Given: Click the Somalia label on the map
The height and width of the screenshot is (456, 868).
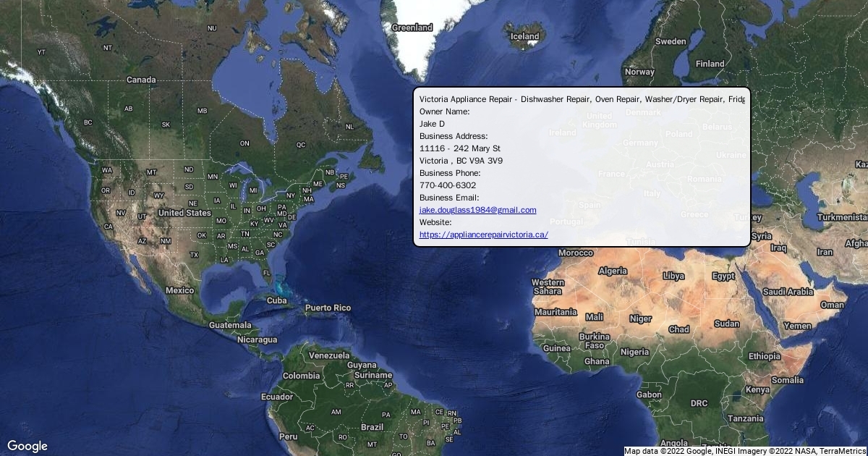Looking at the screenshot, I should click(787, 380).
